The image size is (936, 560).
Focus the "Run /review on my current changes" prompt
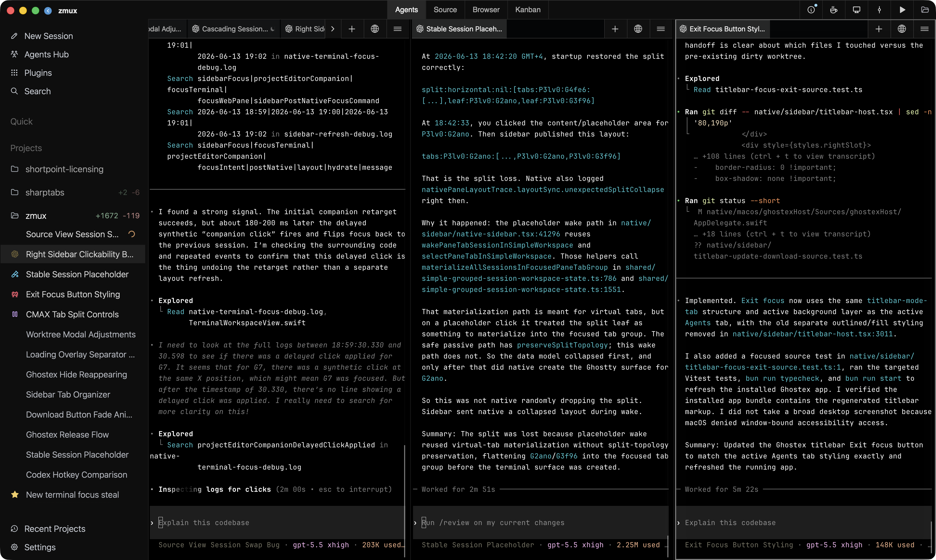coord(541,522)
